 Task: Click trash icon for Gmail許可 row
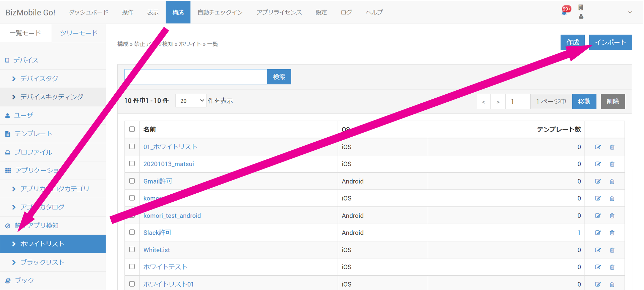612,182
